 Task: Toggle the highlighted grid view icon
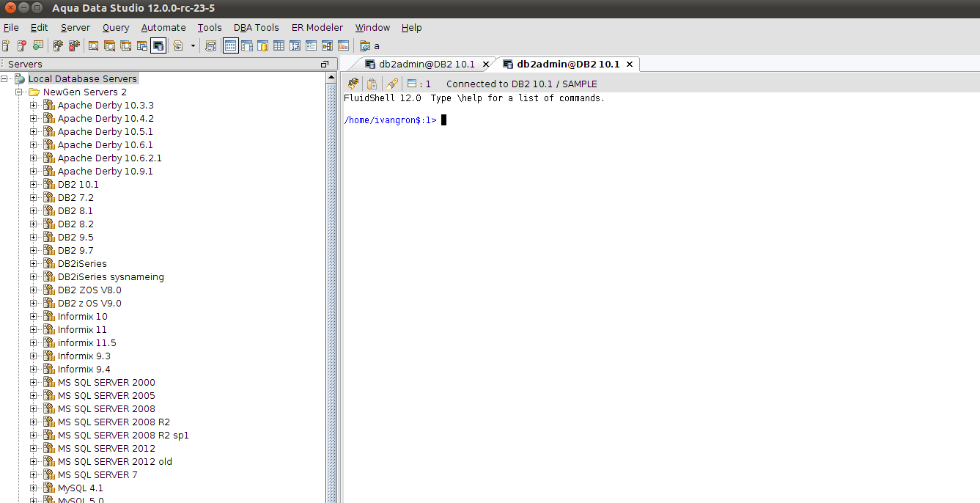pyautogui.click(x=231, y=45)
